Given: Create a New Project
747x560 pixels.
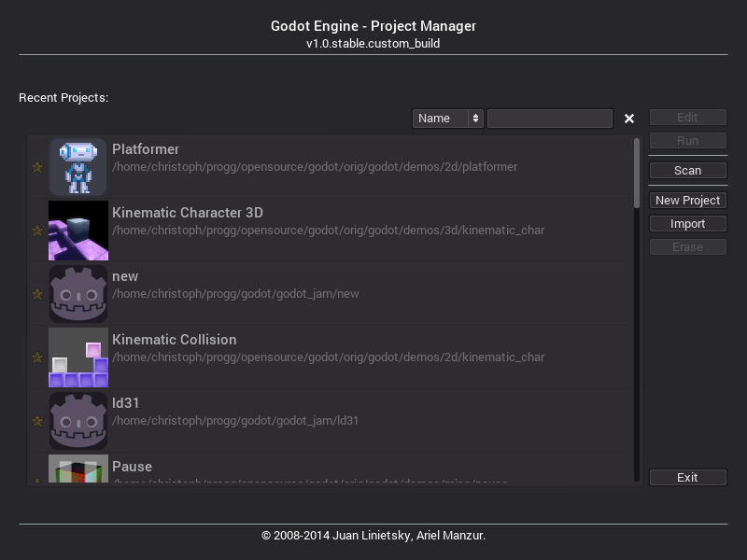Looking at the screenshot, I should click(688, 201).
